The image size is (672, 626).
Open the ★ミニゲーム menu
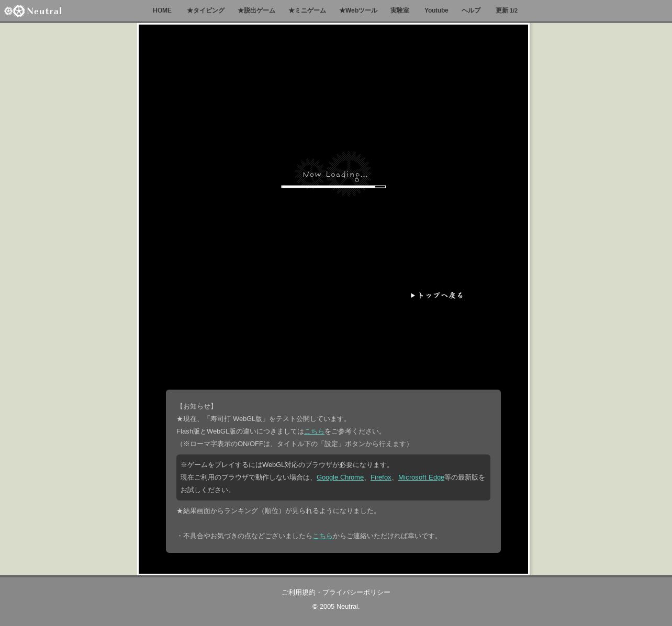click(x=307, y=10)
